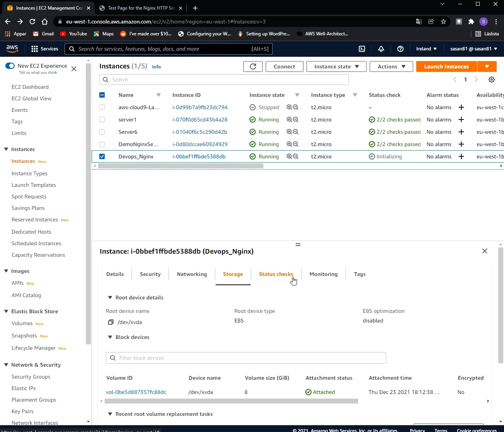
Task: Open a new browser tab
Action: [195, 8]
